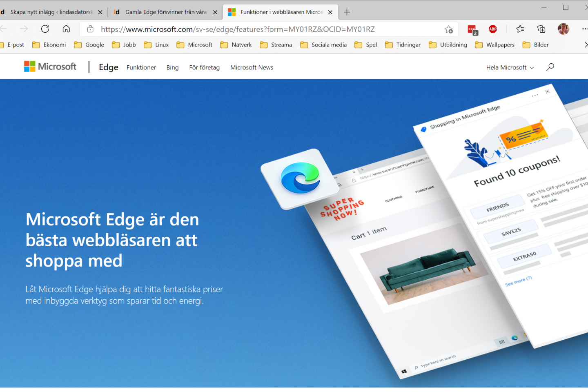The width and height of the screenshot is (588, 392).
Task: Click the hero headline about Microsoft Edge
Action: [112, 240]
